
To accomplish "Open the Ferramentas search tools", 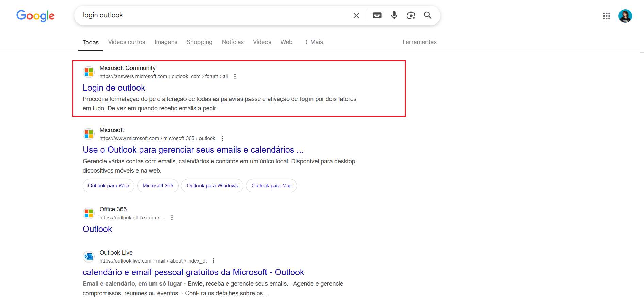I will (x=420, y=42).
